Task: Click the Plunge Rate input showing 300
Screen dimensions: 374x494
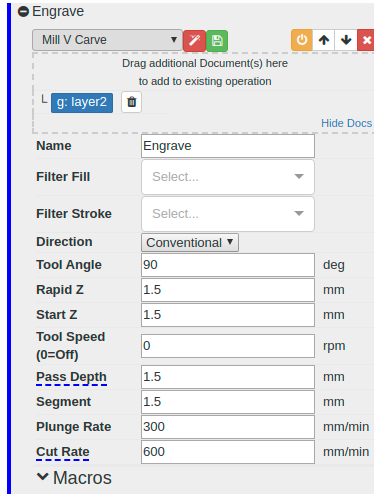Action: pos(228,427)
